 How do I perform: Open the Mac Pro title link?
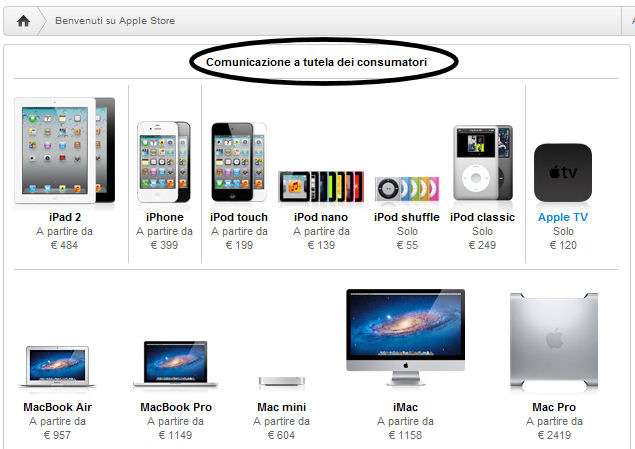point(554,407)
